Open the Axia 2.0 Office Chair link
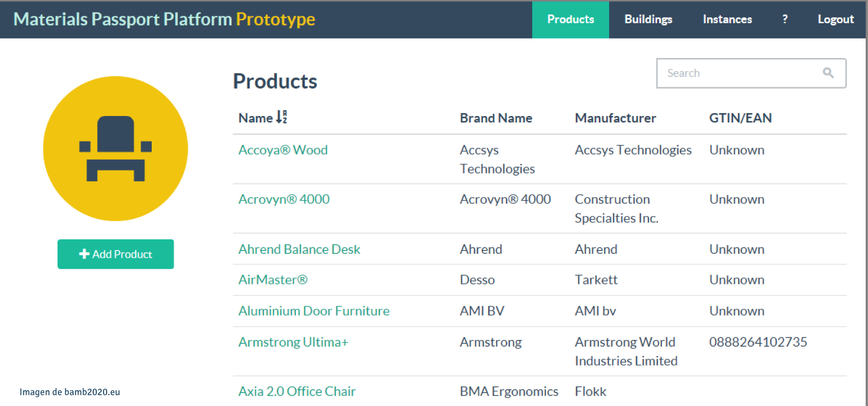Image resolution: width=868 pixels, height=406 pixels. [297, 391]
